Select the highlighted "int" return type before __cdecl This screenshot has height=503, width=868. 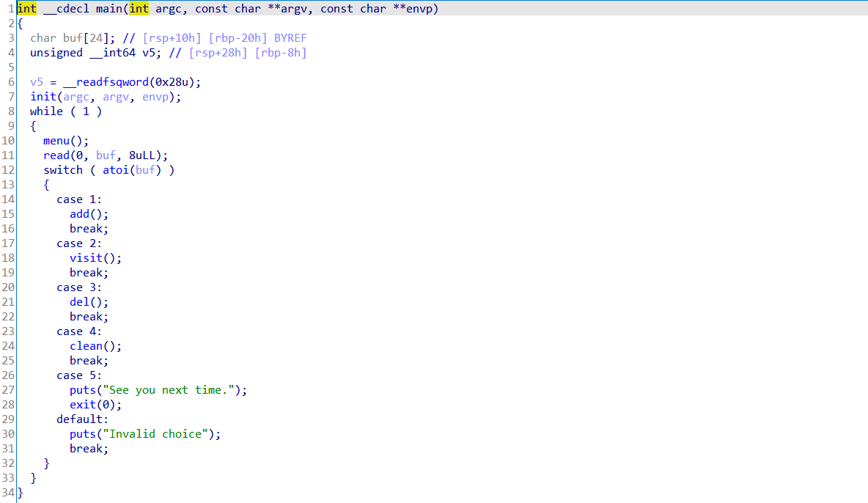tap(26, 9)
